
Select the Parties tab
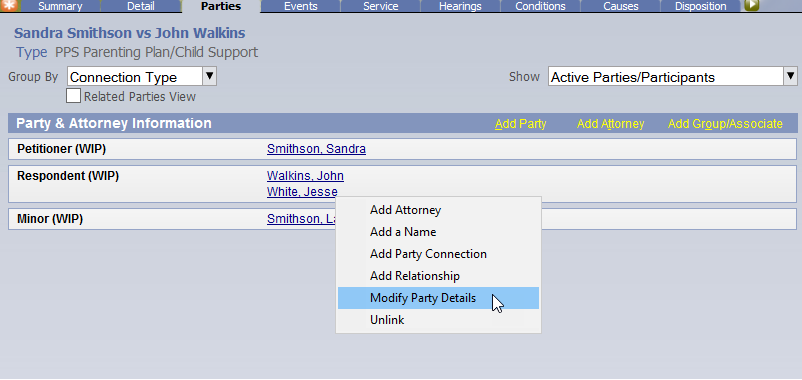221,6
